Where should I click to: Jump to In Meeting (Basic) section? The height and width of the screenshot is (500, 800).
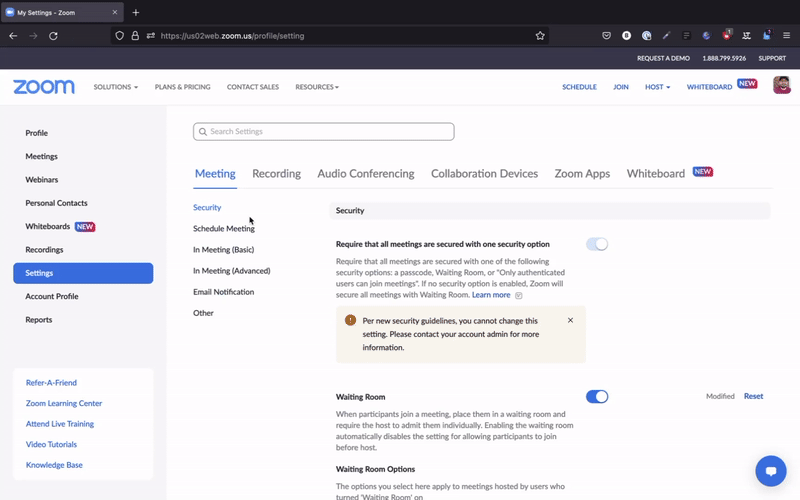[223, 250]
